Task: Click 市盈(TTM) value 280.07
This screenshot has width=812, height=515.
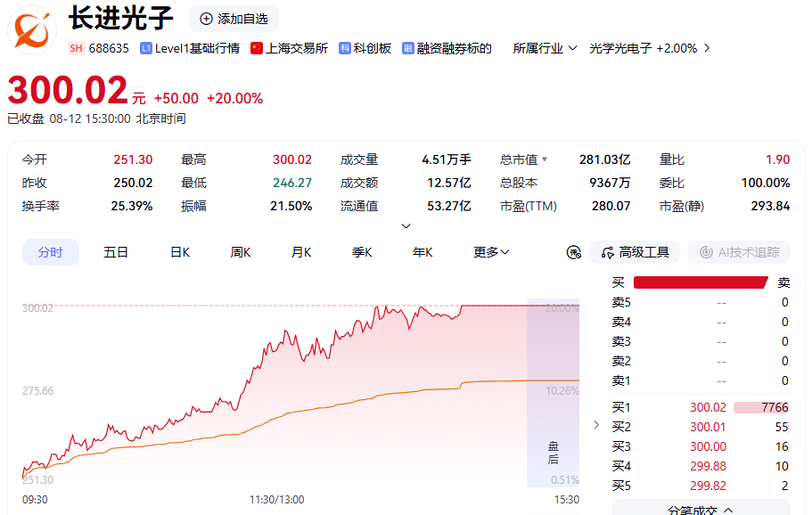Action: tap(611, 206)
